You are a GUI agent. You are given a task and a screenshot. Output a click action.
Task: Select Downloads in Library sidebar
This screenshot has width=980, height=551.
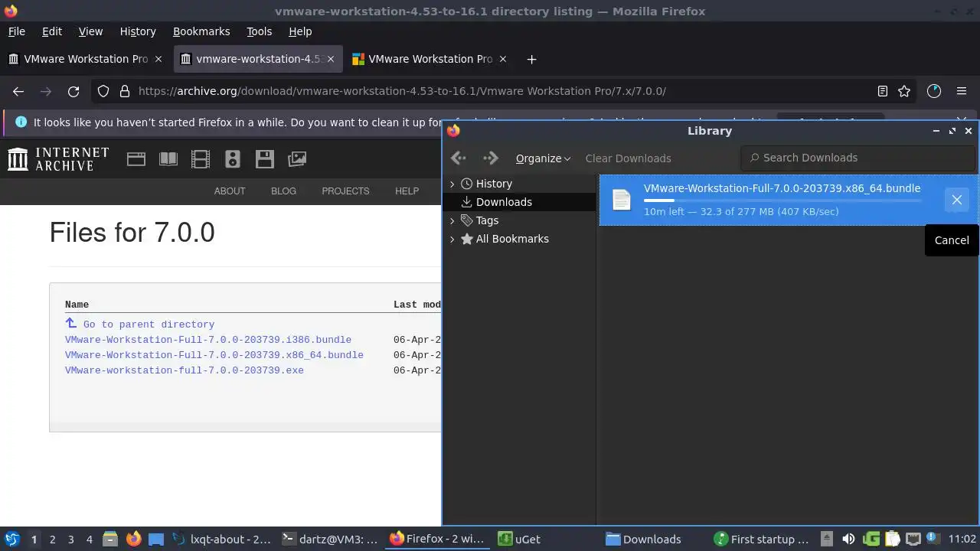[x=519, y=202]
